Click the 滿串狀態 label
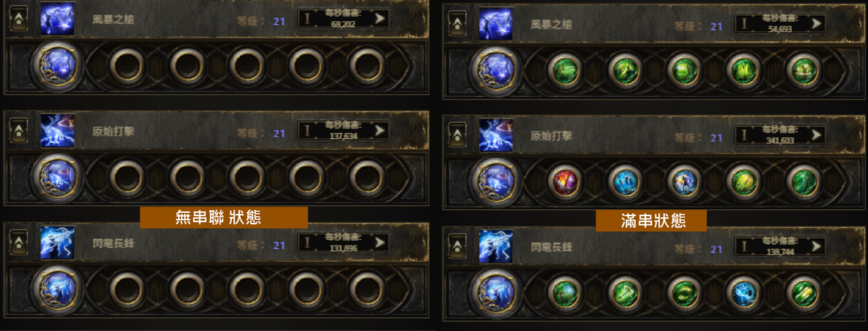This screenshot has height=331, width=868. (x=651, y=221)
